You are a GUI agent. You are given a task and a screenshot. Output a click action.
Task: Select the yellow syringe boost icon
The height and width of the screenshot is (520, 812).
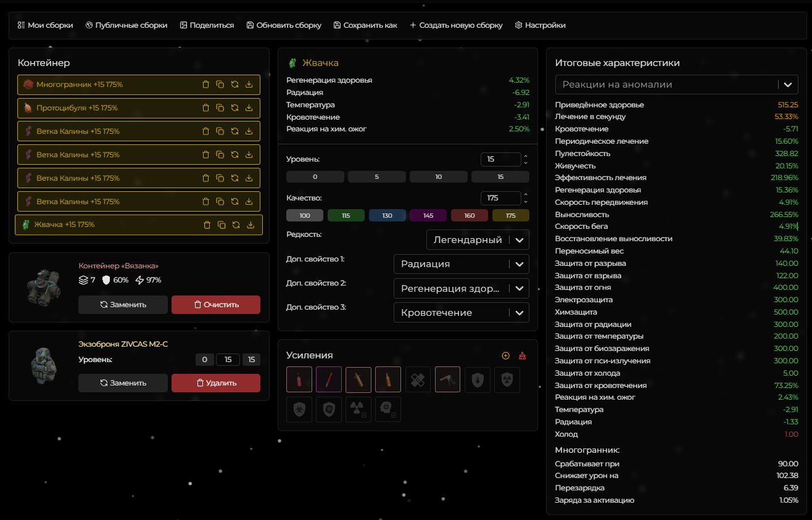point(358,379)
